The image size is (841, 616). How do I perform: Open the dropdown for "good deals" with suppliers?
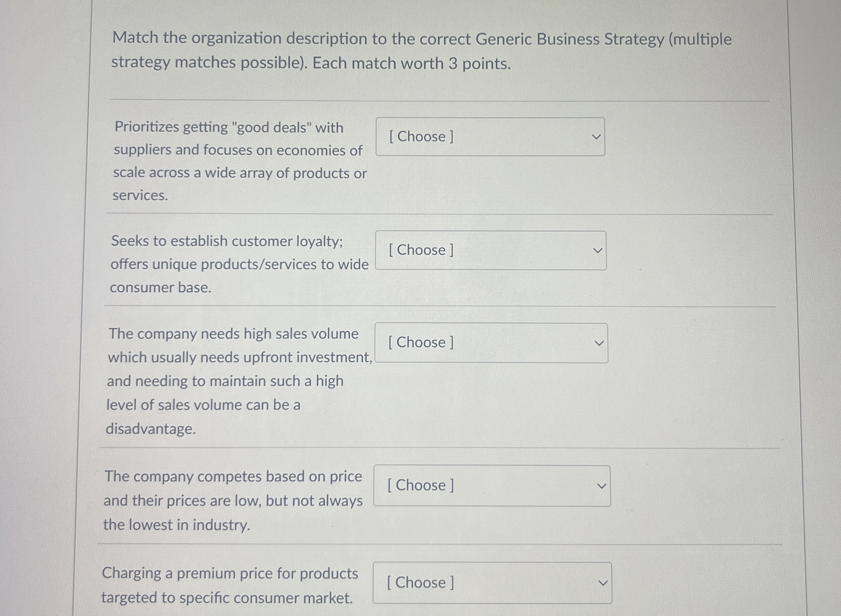pos(490,137)
